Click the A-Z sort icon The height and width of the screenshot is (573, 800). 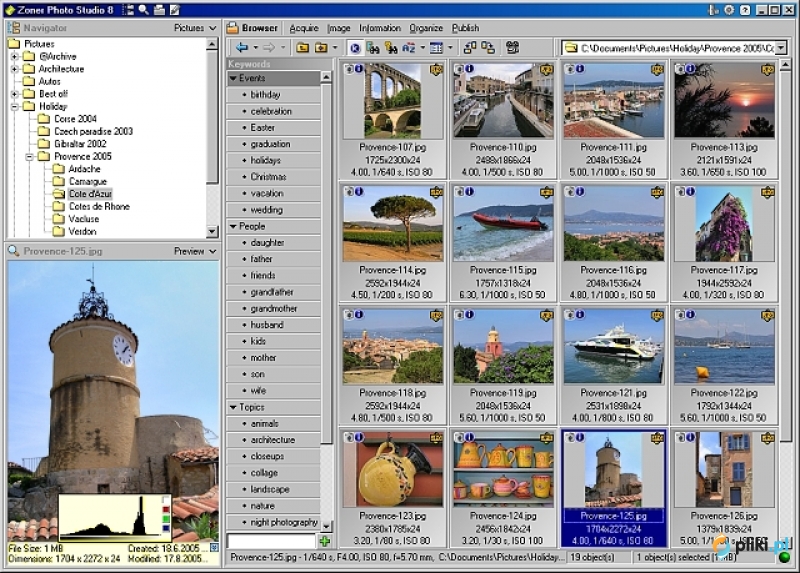(409, 48)
